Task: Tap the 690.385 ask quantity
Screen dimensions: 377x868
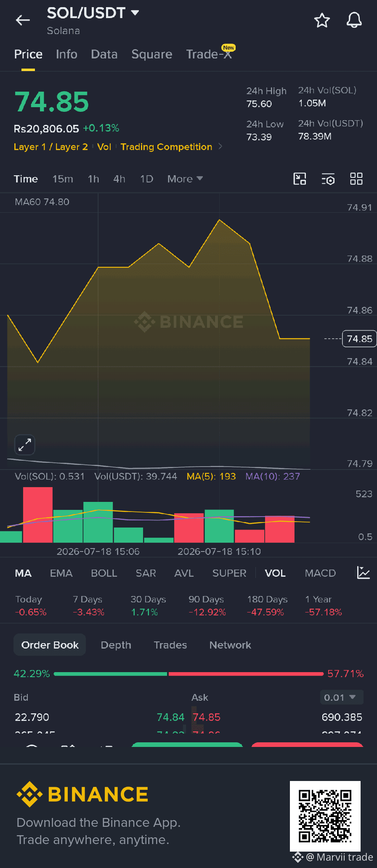Action: [342, 717]
